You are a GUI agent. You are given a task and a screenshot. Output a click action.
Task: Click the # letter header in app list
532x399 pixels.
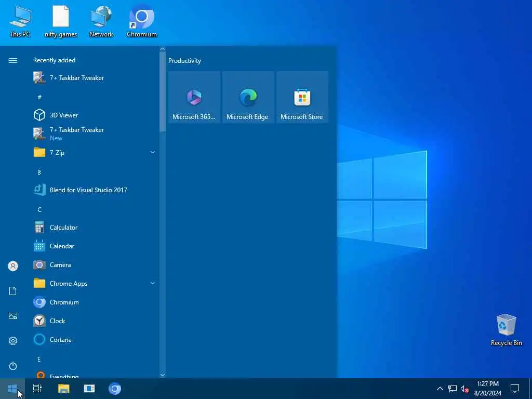click(x=39, y=97)
